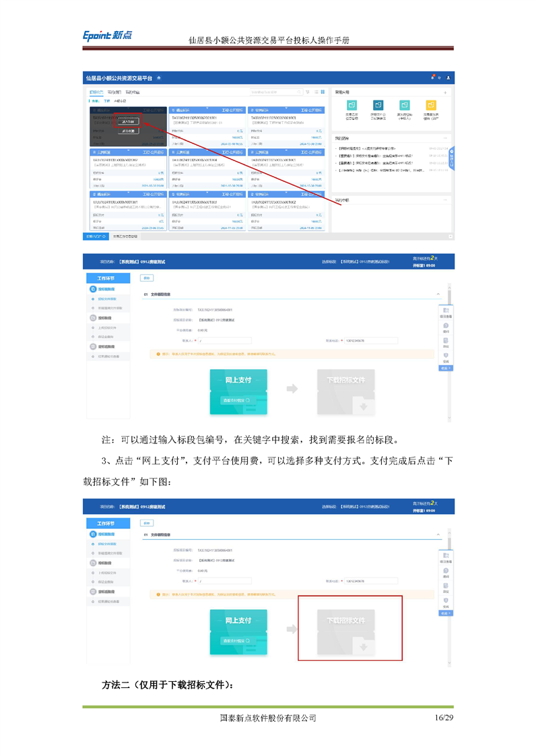Click the 联系人 input field in middle screenshot
534x756 pixels.
[225, 340]
